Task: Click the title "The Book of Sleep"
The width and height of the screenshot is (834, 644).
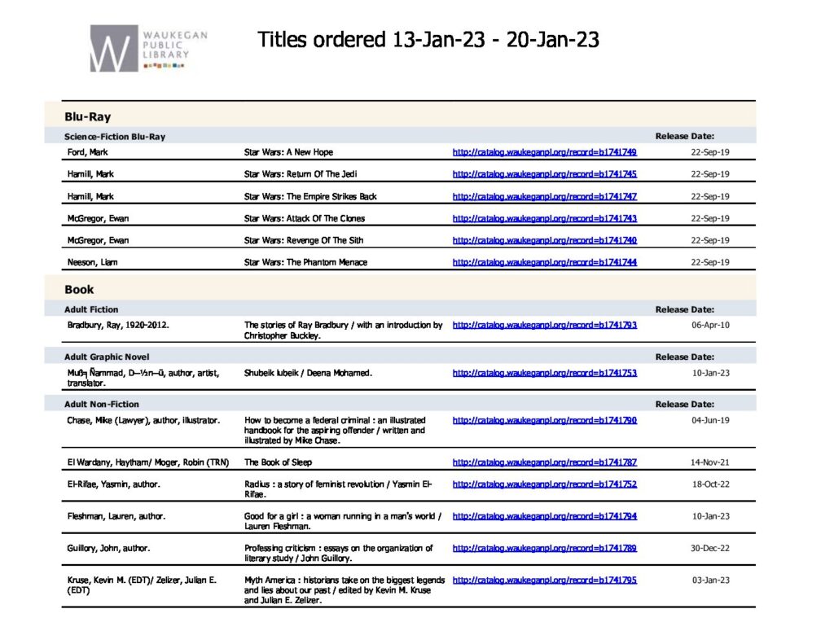Action: (278, 462)
